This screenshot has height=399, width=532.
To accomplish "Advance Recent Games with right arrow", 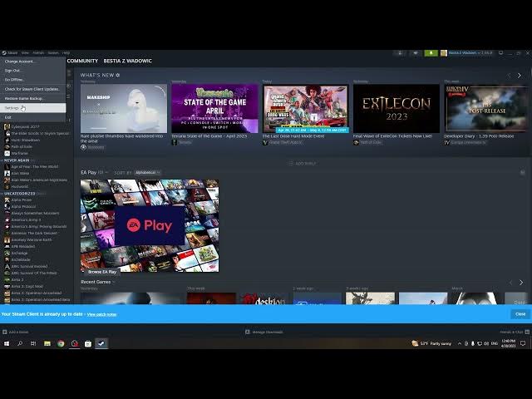I will (521, 283).
